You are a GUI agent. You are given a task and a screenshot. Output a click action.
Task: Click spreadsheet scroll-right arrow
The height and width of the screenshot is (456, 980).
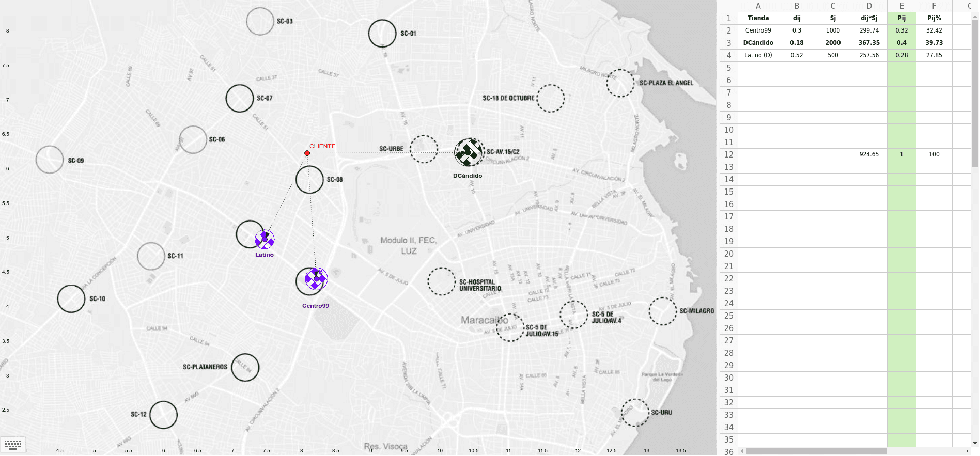click(968, 451)
